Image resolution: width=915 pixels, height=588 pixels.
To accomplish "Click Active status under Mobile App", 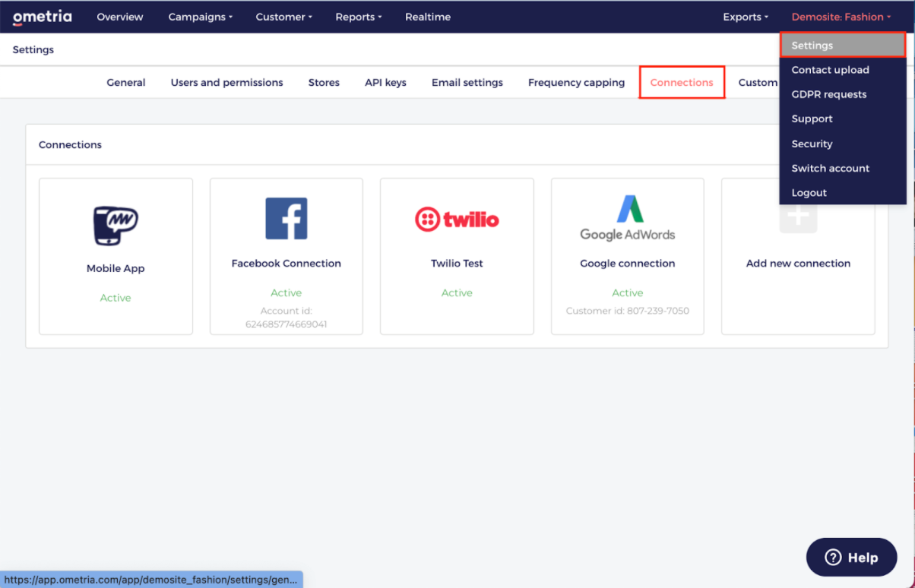I will pos(116,298).
